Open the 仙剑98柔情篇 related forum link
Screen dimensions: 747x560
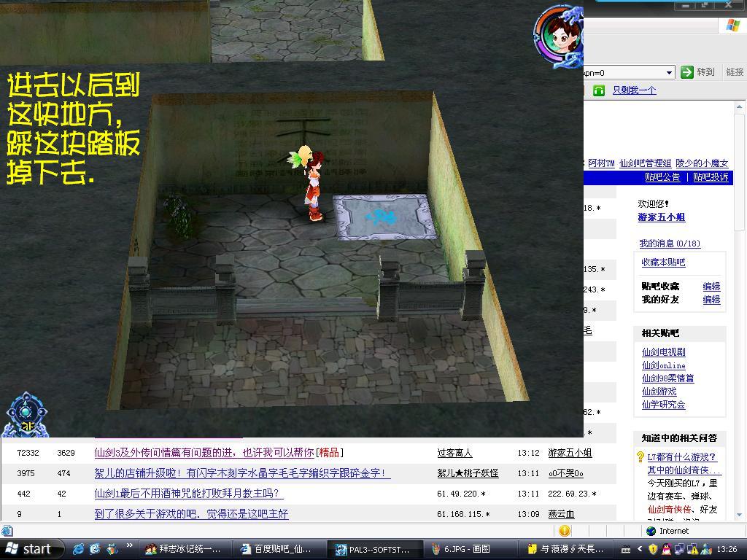click(667, 378)
